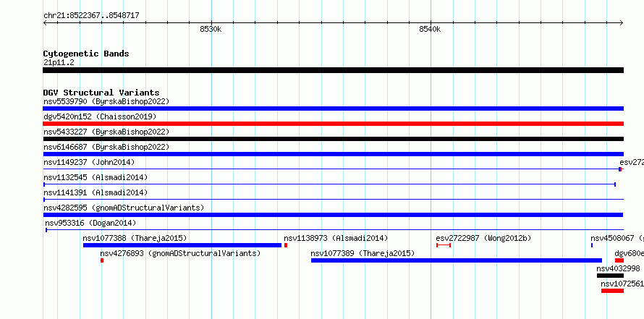The width and height of the screenshot is (644, 319).
Task: Select the blue nsv1077388 variant bar
Action: click(x=182, y=245)
